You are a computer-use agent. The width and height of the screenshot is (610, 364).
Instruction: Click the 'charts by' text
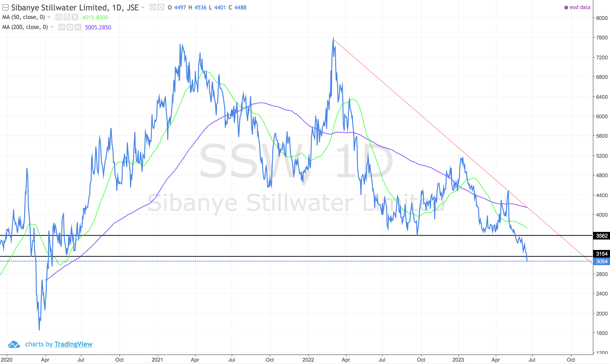pyautogui.click(x=39, y=344)
